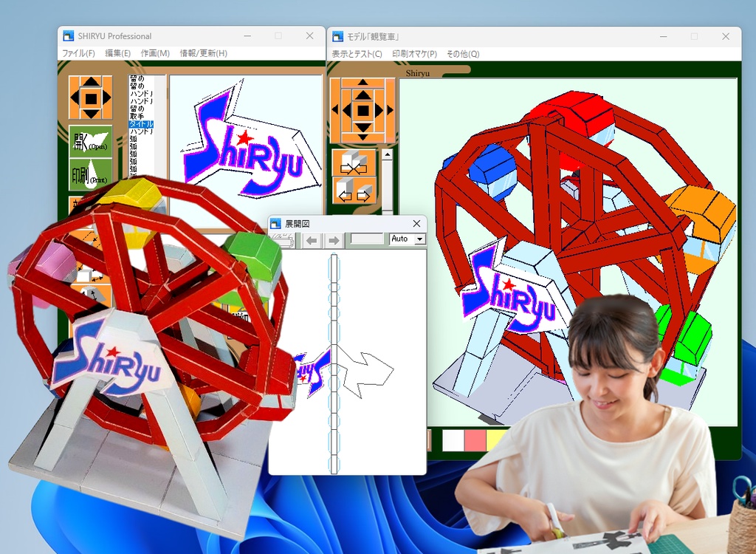Screen dimensions: 756x554
Task: Click the 印刷 (Print) button
Action: [x=91, y=174]
